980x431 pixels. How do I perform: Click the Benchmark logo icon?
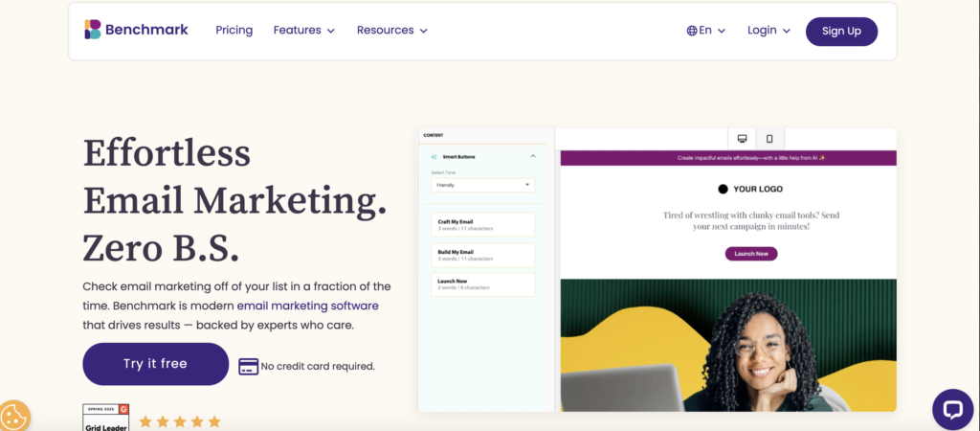point(93,30)
